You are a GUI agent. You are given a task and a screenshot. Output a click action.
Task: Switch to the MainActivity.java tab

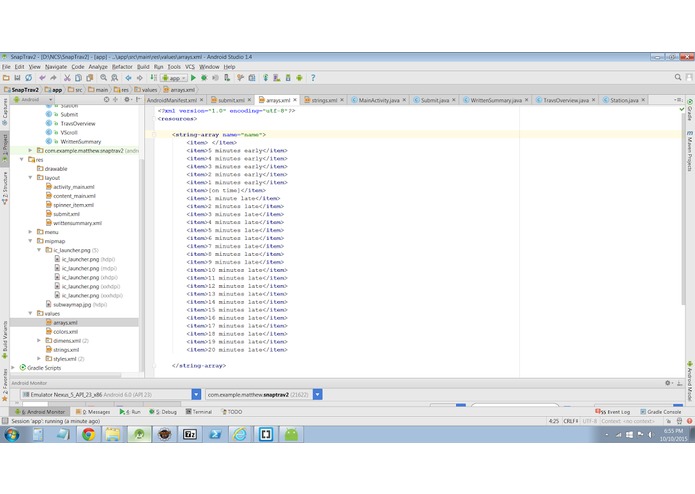click(x=379, y=100)
